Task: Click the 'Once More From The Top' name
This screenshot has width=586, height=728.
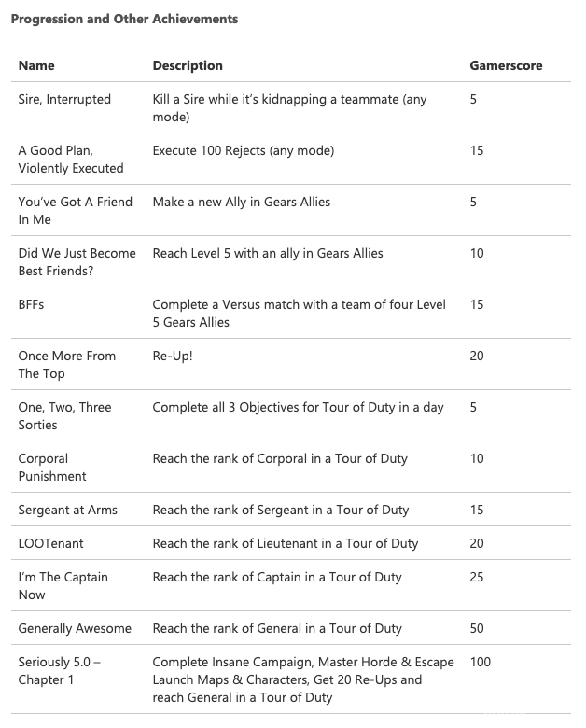Action: pos(67,364)
